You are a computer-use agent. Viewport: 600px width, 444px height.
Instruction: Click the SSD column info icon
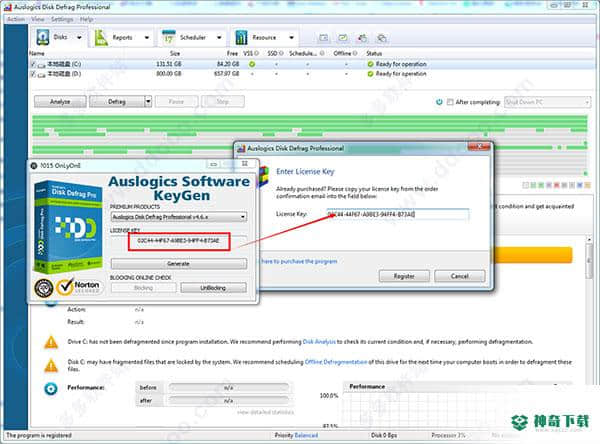click(x=281, y=53)
